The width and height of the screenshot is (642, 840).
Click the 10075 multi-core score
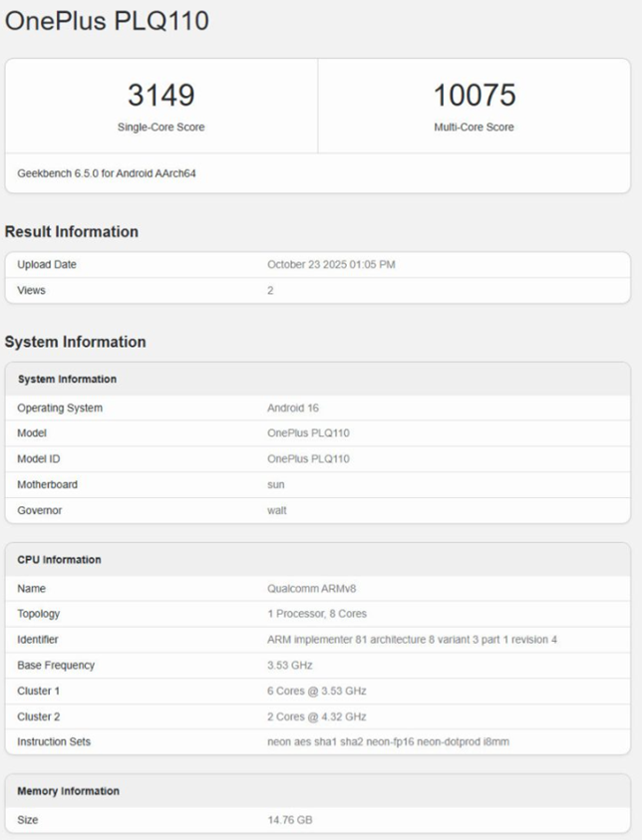474,96
